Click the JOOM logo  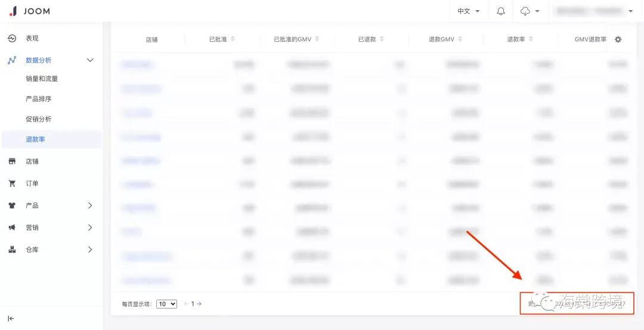(x=30, y=11)
